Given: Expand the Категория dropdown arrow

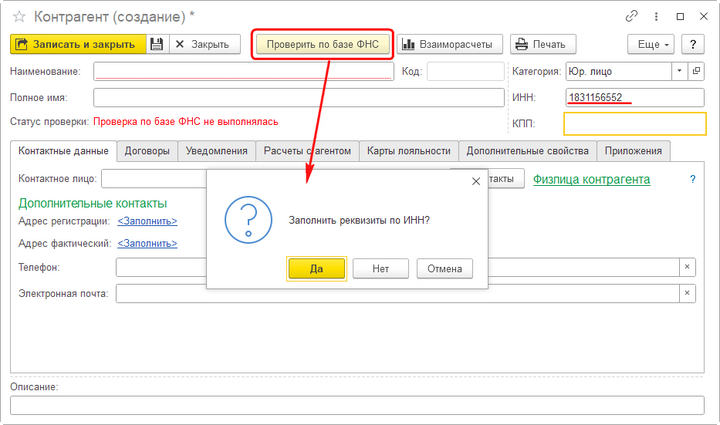Looking at the screenshot, I should coord(680,71).
